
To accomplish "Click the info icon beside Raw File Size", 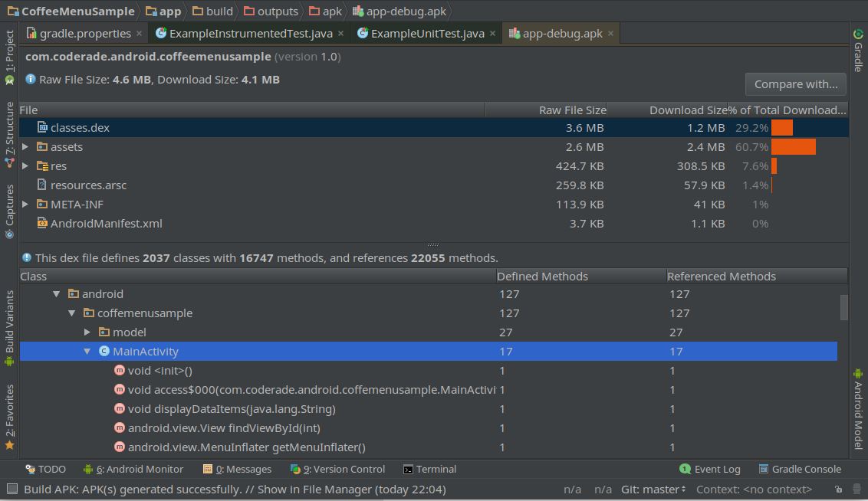I will pyautogui.click(x=31, y=79).
